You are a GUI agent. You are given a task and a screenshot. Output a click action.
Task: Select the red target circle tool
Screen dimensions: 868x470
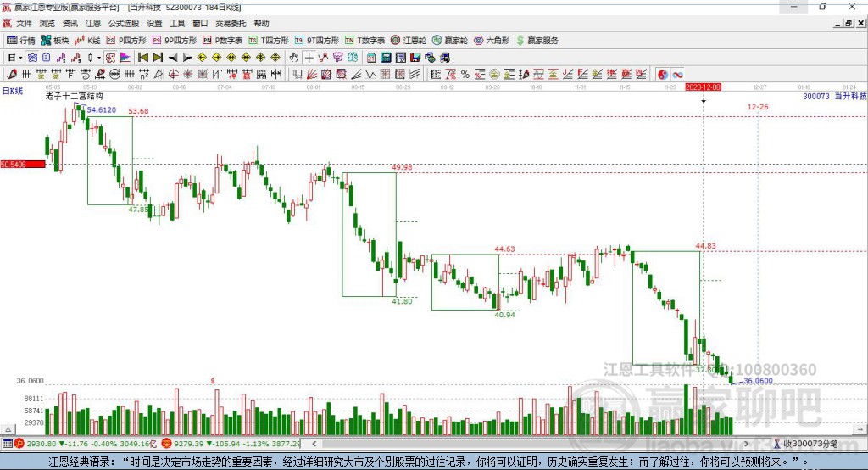click(173, 75)
